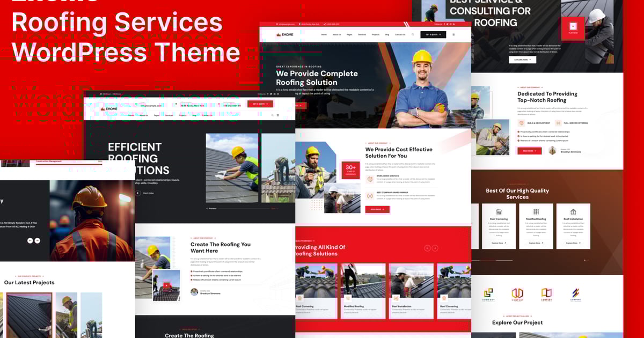Open hamburger menu in center mockup header
This screenshot has width=644, height=338.
453,34
